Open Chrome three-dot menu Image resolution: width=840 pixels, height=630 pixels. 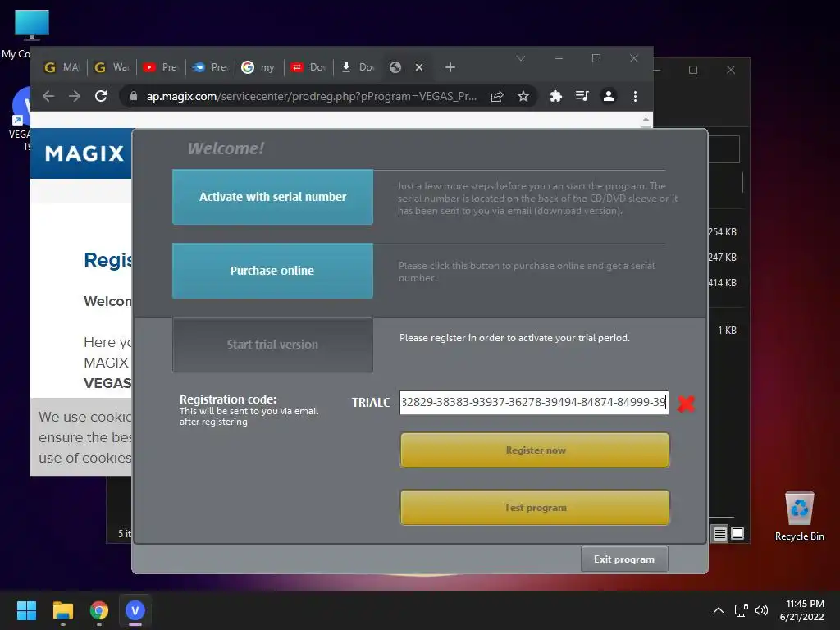point(636,96)
